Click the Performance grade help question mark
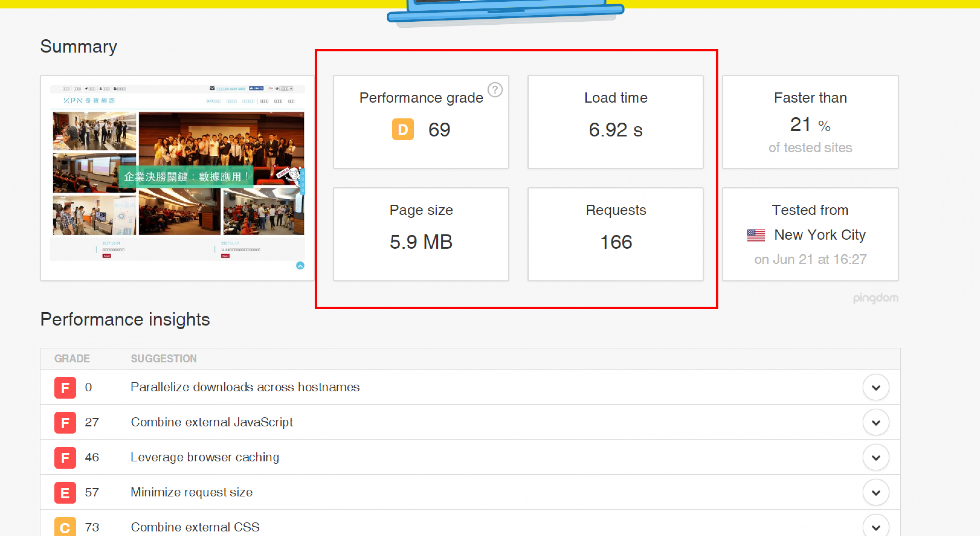The height and width of the screenshot is (536, 980). 495,90
